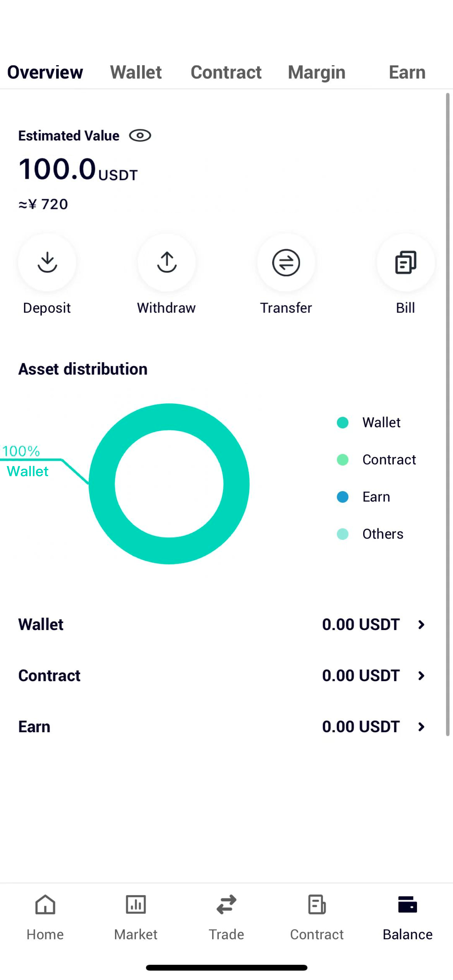The width and height of the screenshot is (453, 980).
Task: Click the Earn blue legend dot
Action: pyautogui.click(x=343, y=497)
